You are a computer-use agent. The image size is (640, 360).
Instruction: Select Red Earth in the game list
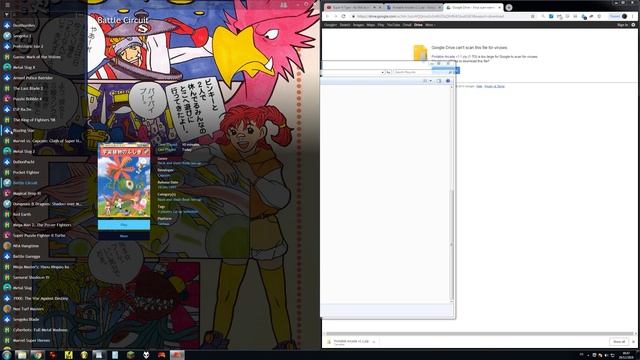pos(22,214)
